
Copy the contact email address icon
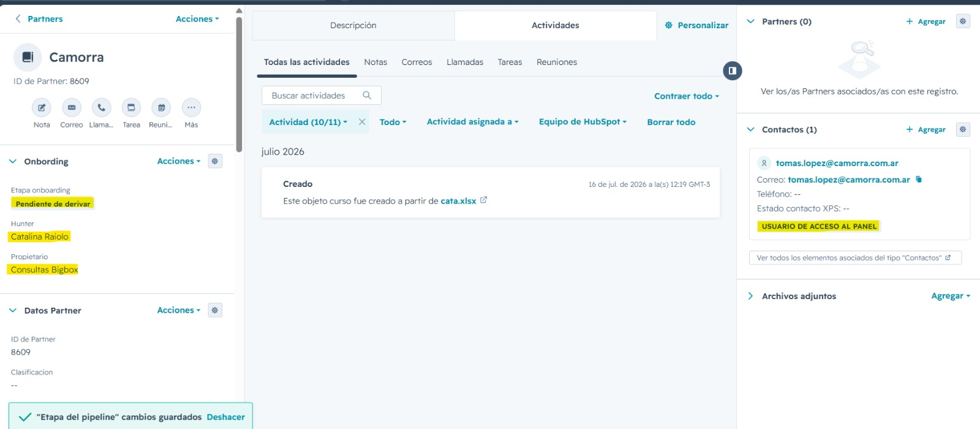click(919, 180)
